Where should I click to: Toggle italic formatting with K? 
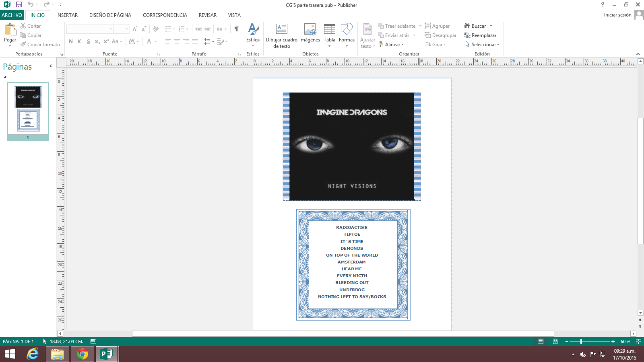point(79,41)
